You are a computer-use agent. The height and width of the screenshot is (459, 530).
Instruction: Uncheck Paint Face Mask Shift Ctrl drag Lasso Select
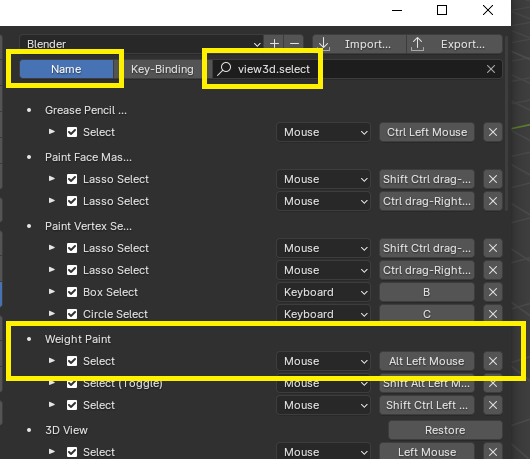pyautogui.click(x=72, y=179)
